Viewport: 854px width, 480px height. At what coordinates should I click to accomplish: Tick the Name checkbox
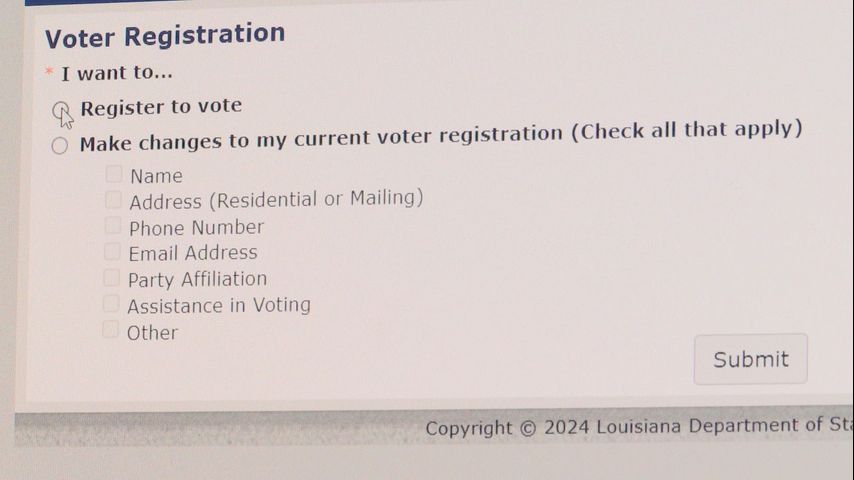point(114,175)
